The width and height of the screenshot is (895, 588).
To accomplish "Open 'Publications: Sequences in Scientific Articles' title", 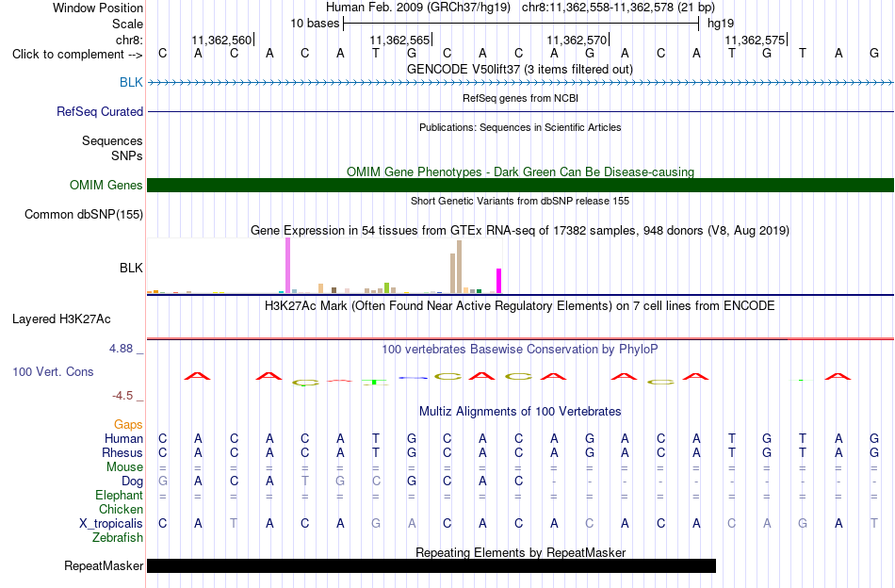I will coord(520,127).
